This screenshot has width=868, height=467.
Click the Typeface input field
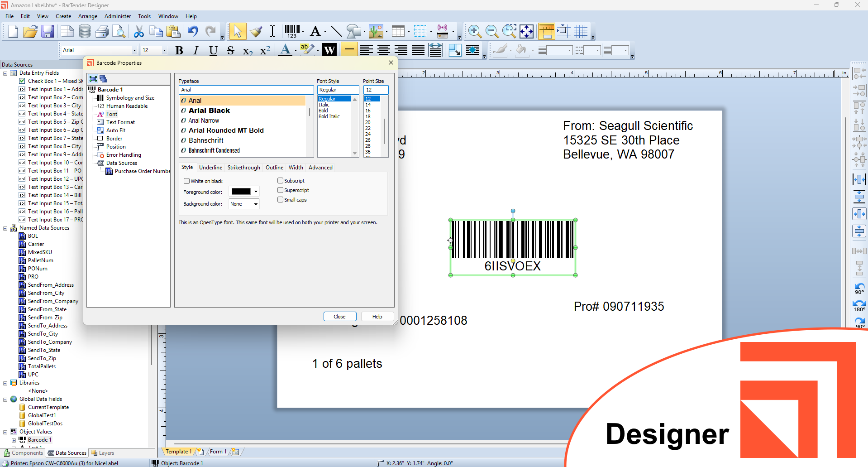246,90
